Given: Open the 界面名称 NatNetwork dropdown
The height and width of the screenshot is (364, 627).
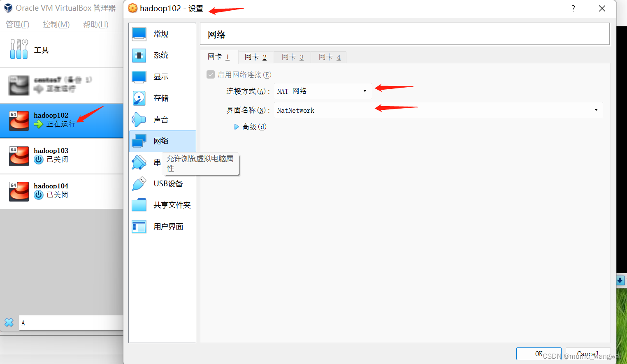Looking at the screenshot, I should tap(595, 110).
